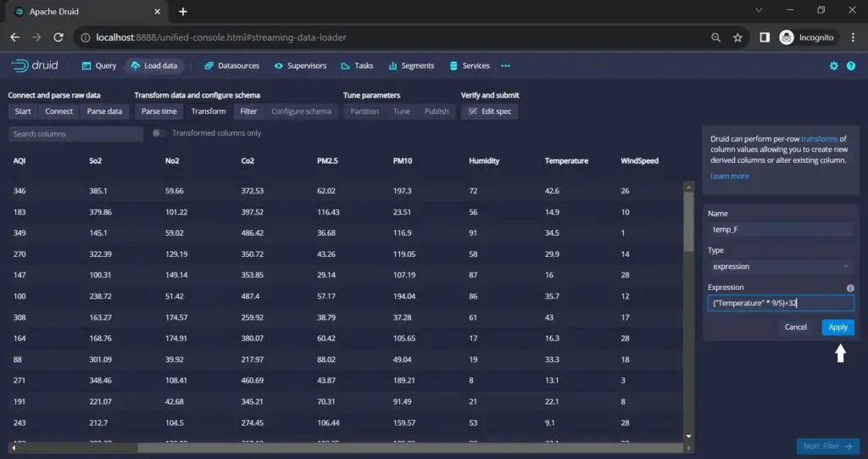
Task: Click the PM10 column header
Action: pos(403,160)
